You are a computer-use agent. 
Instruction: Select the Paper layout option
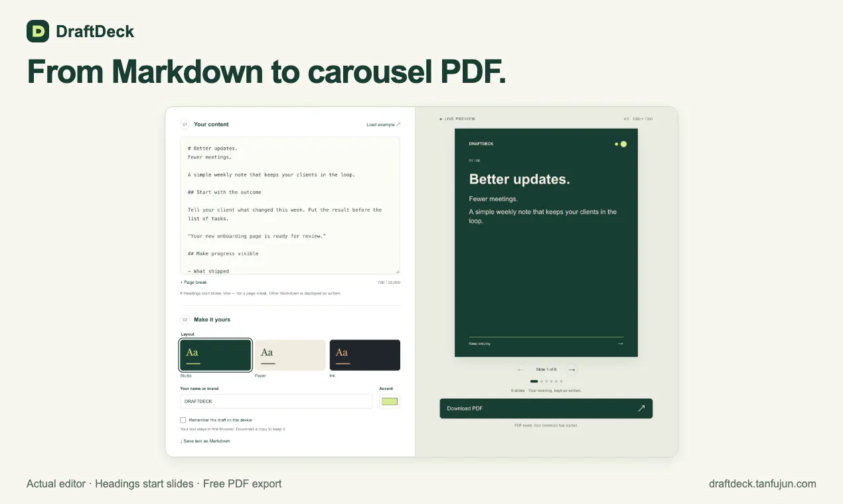pos(290,355)
